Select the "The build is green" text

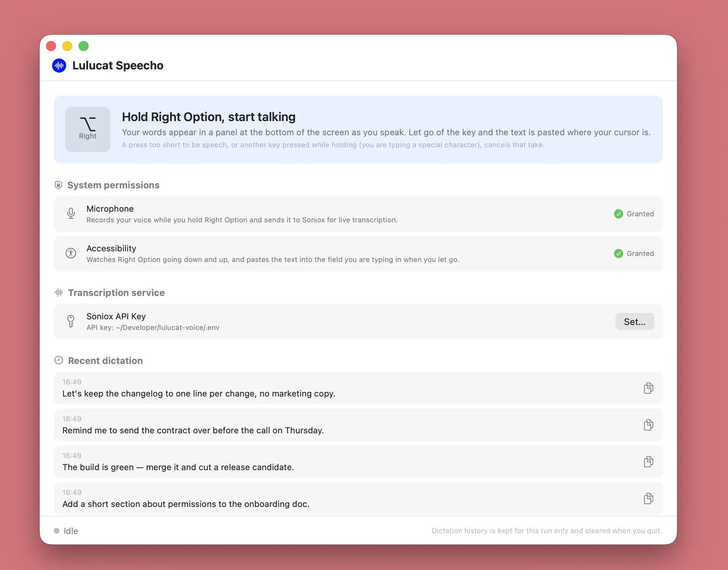click(x=178, y=467)
